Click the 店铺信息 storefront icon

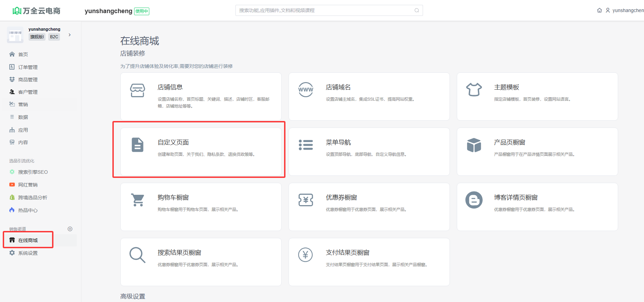(138, 90)
